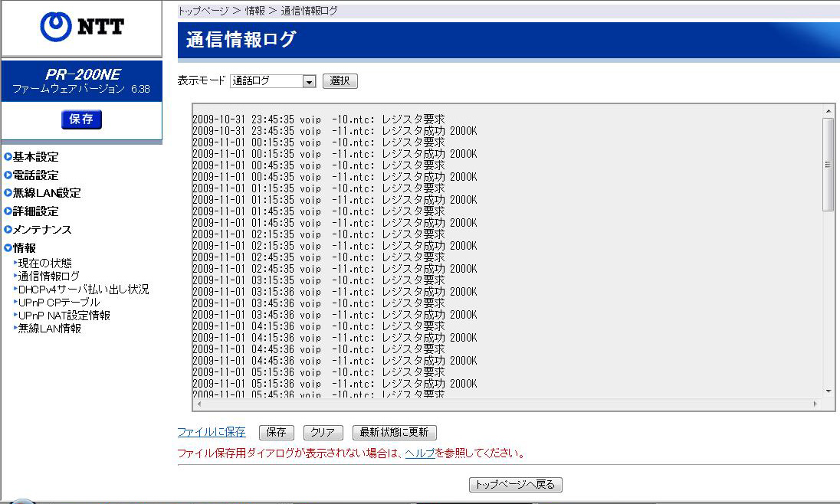Viewport: 840px width, 504px height.
Task: Select 通信情報ログ in sidebar
Action: tap(49, 277)
